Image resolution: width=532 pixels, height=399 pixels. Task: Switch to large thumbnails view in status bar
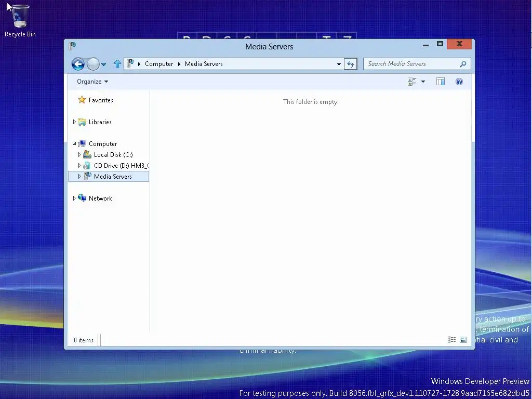coord(463,340)
